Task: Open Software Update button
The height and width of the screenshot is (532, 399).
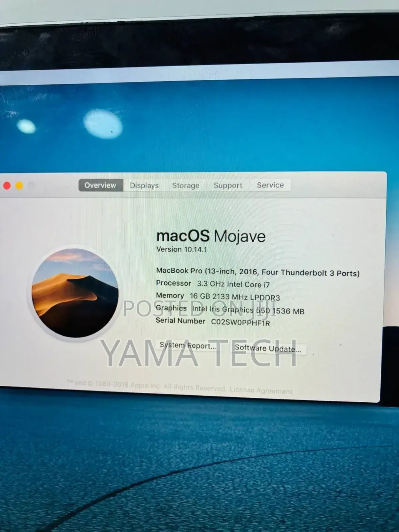Action: [x=268, y=348]
